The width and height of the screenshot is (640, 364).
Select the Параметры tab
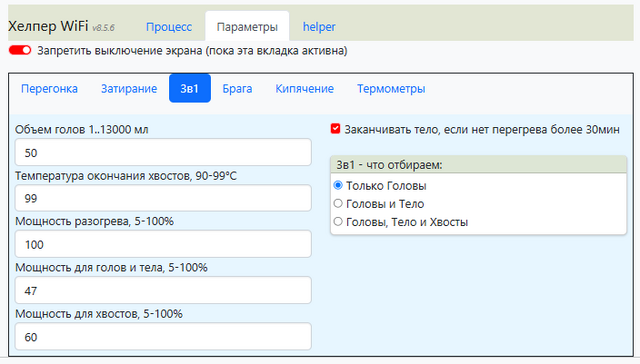tap(247, 27)
